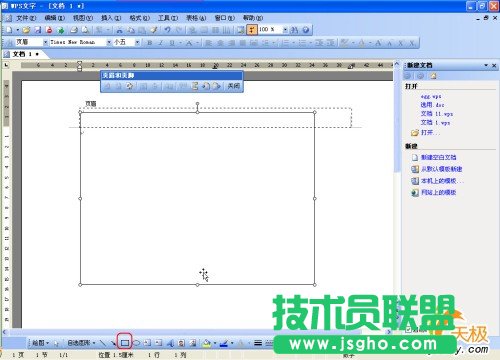The image size is (500, 360).
Task: Click the show next header icon
Action: point(217,86)
